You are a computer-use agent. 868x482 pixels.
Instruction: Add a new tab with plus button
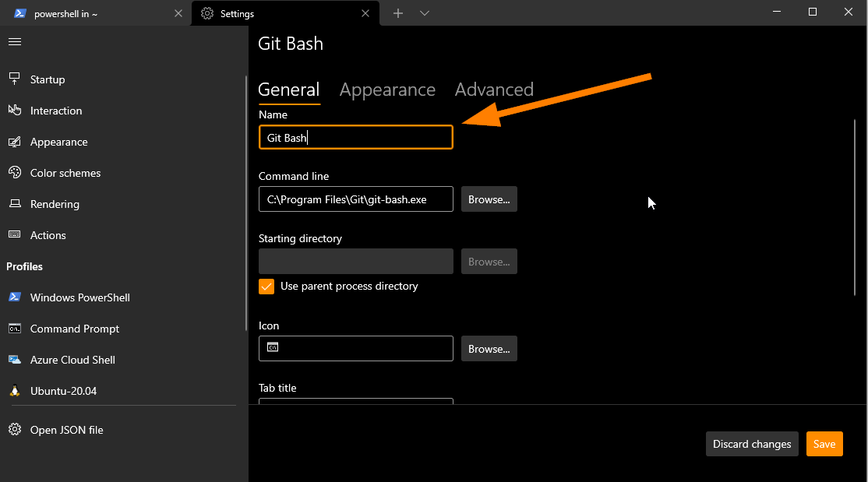click(x=398, y=13)
